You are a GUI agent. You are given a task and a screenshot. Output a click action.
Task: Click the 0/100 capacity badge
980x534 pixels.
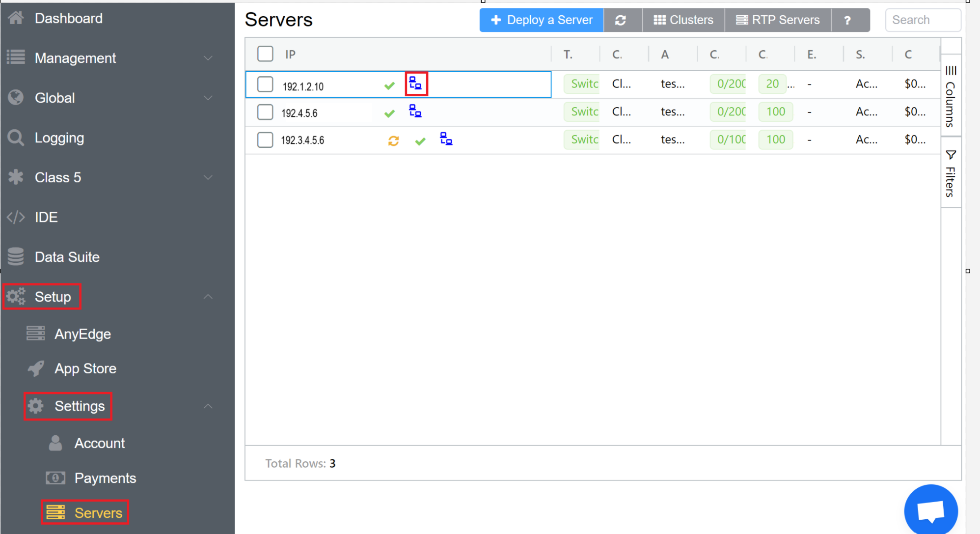(729, 140)
